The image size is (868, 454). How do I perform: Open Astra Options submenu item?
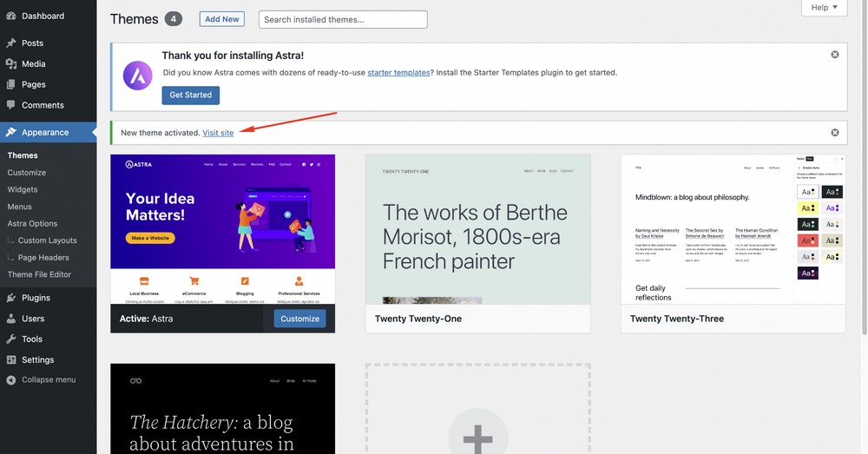coord(32,223)
